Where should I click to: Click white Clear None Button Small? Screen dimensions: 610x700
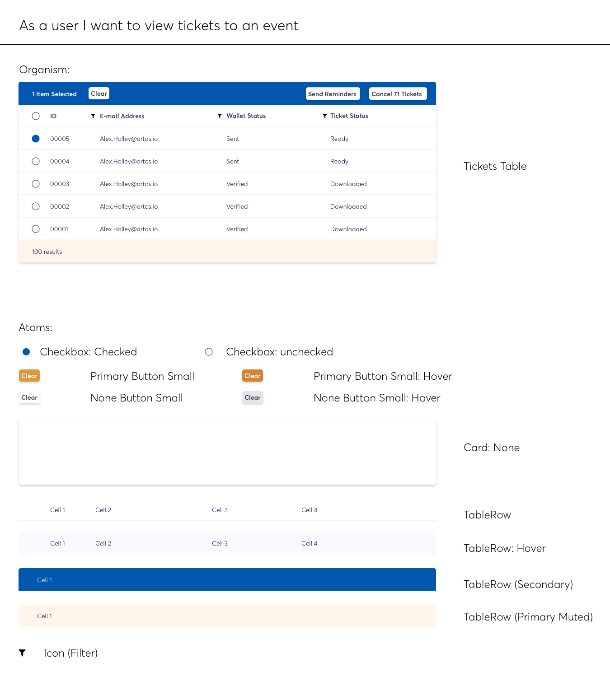pyautogui.click(x=29, y=397)
